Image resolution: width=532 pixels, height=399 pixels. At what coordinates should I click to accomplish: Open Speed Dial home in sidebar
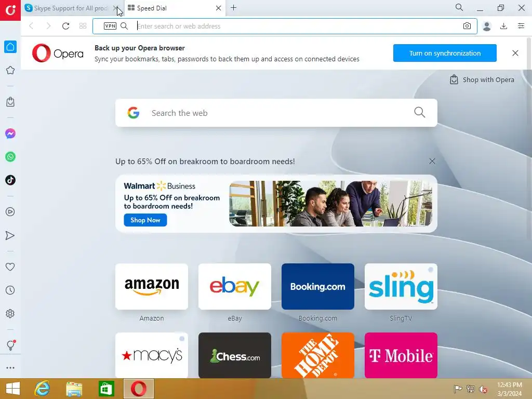10,47
